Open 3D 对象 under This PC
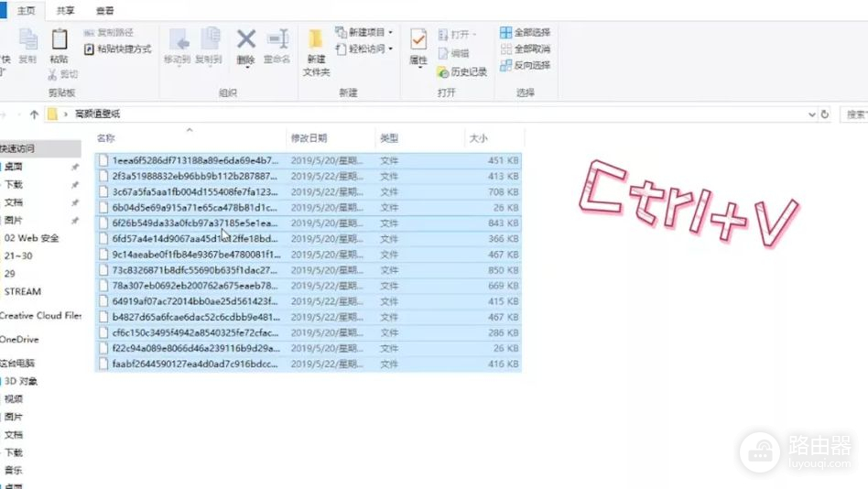The image size is (868, 489). point(20,381)
